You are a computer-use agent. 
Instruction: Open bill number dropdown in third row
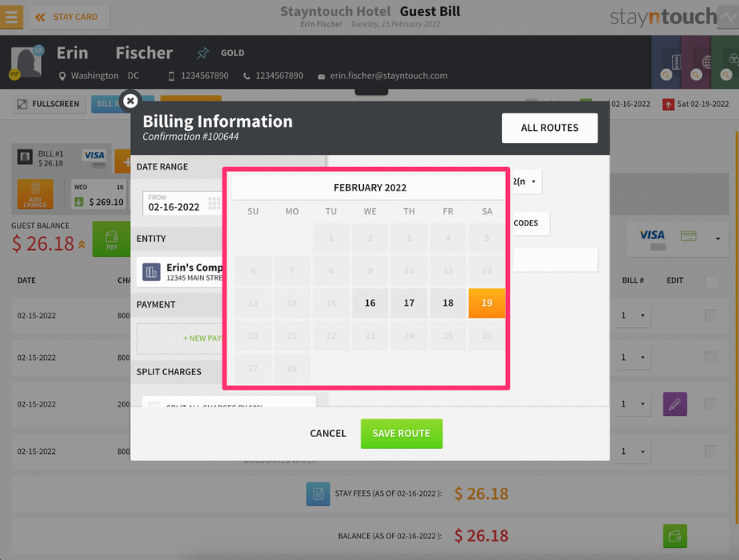(x=634, y=404)
